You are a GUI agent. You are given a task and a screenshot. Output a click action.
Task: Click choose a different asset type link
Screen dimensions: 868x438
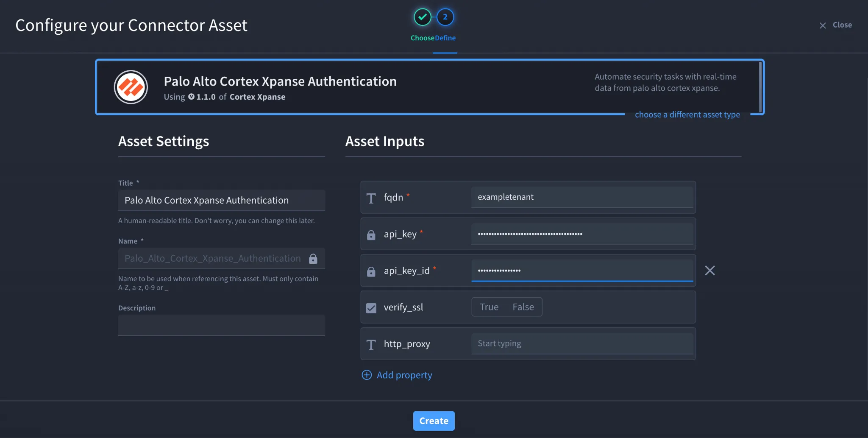(x=687, y=114)
